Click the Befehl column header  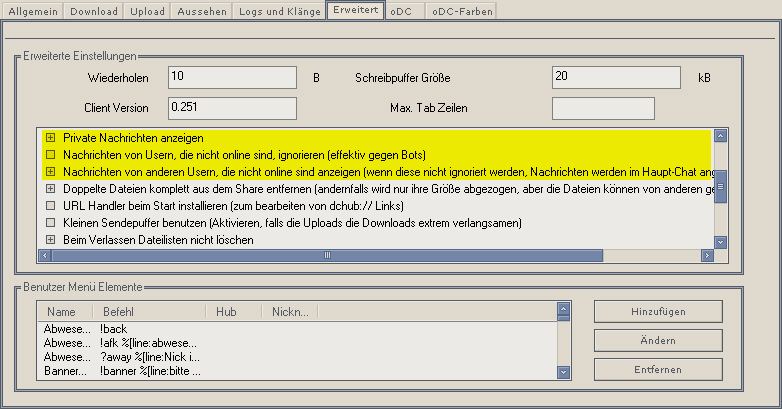[149, 312]
